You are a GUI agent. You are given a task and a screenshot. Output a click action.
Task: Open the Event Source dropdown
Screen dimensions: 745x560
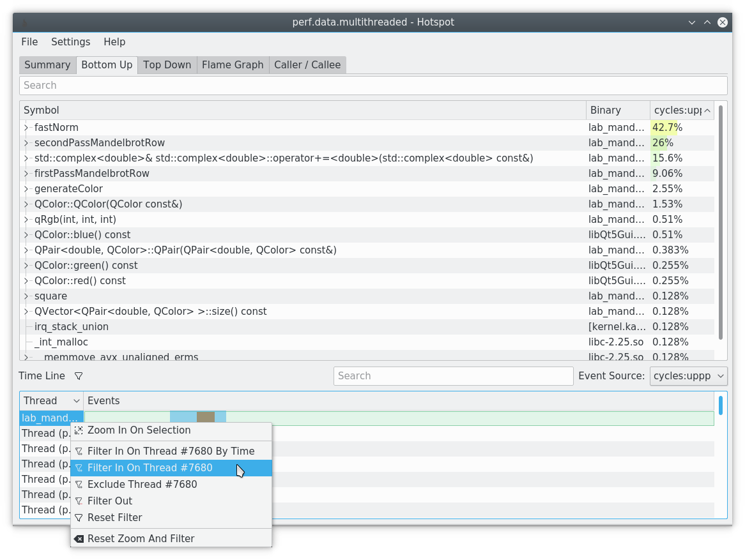[688, 376]
